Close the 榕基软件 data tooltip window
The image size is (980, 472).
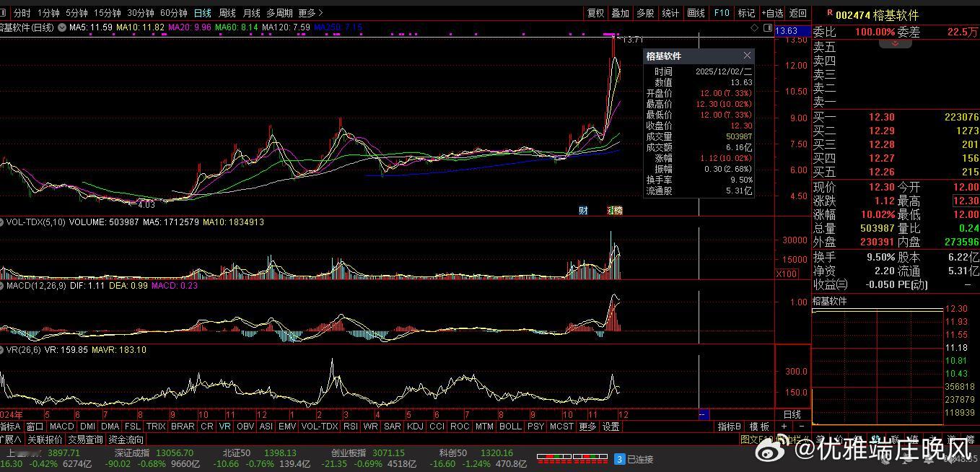pyautogui.click(x=747, y=56)
